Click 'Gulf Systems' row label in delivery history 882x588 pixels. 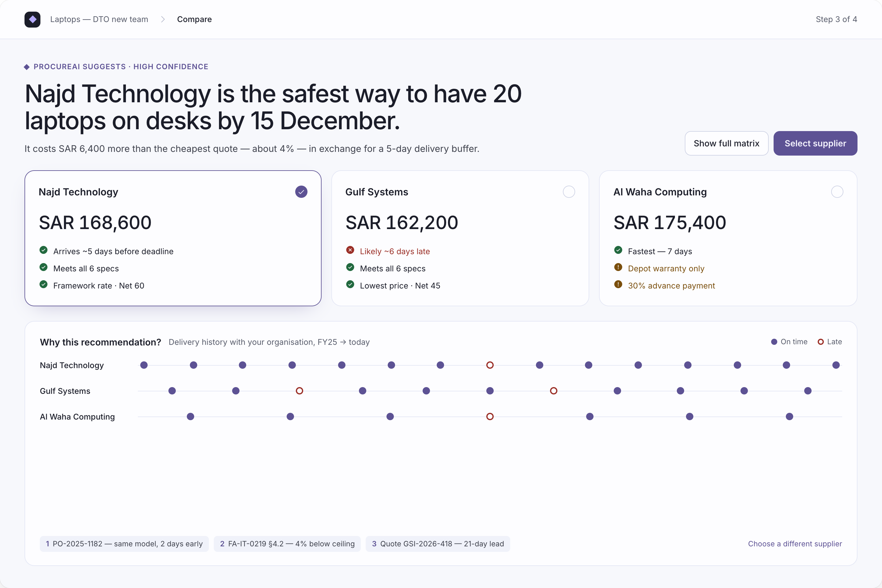[x=65, y=391]
